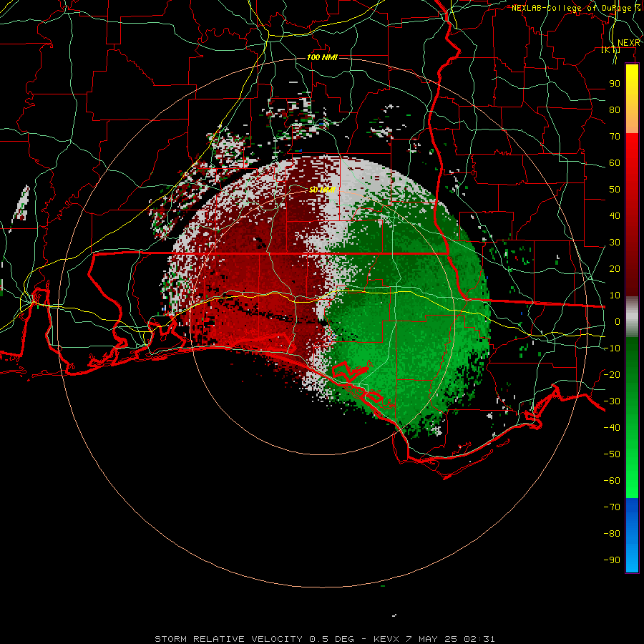Click the 50 value on the colorbar
This screenshot has height=644, width=644.
tap(615, 190)
